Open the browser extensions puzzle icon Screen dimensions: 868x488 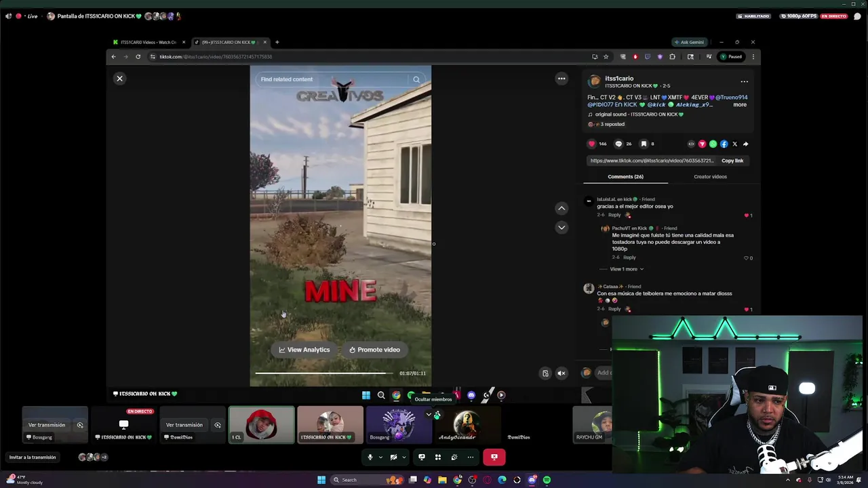click(x=672, y=57)
